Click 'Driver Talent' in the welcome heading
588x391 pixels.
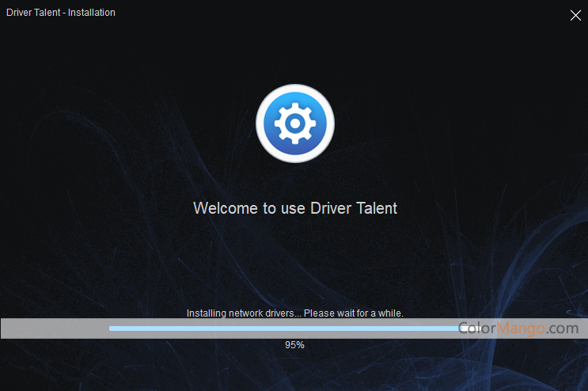click(356, 208)
